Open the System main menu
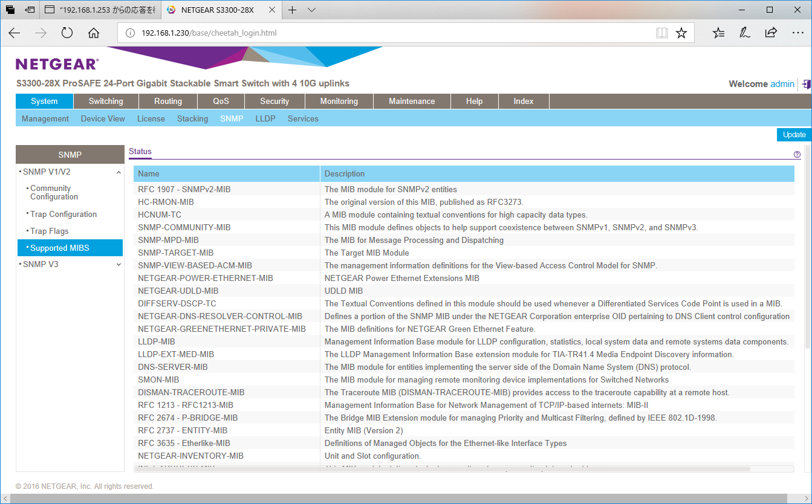Viewport: 812px width, 504px height. pos(44,102)
